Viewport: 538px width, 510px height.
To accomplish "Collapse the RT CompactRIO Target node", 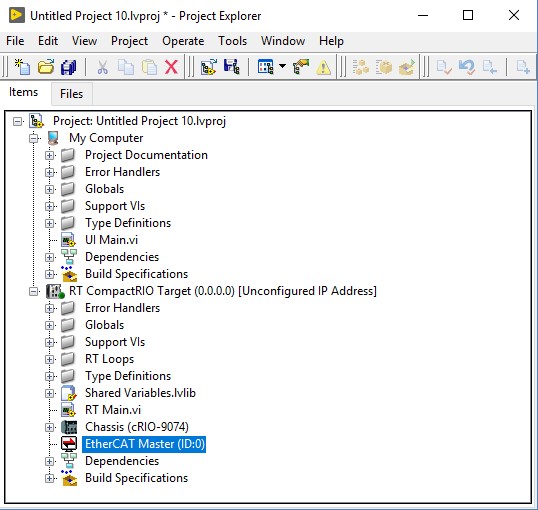I will click(x=34, y=291).
